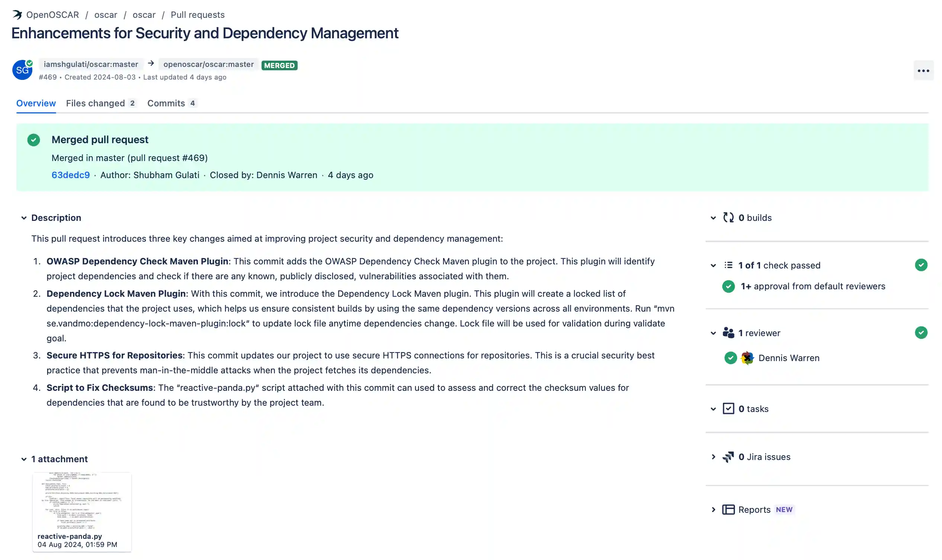This screenshot has height=560, width=942.
Task: Click the checks list icon
Action: pos(728,265)
